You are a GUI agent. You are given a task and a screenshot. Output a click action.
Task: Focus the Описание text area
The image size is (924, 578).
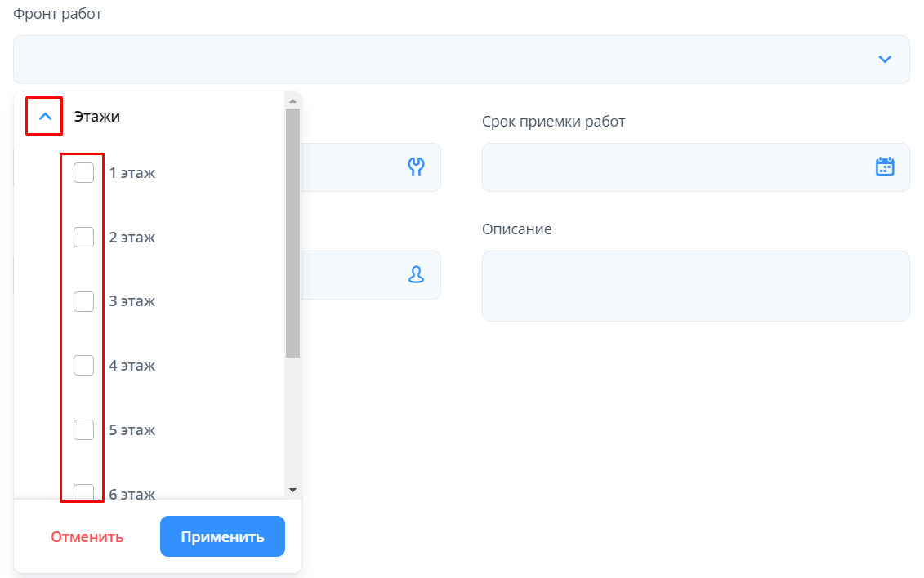(x=695, y=286)
